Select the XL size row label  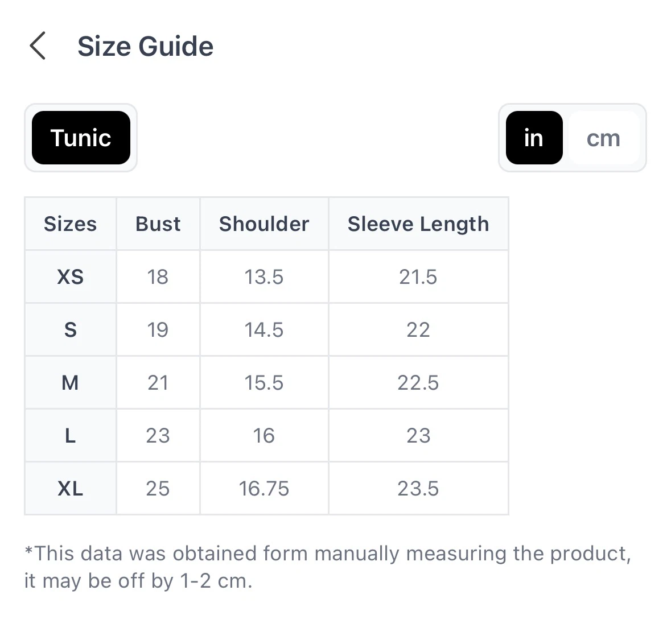(71, 488)
